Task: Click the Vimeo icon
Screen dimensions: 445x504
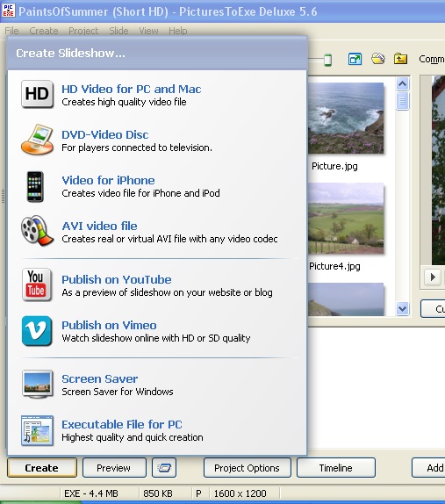Action: point(37,331)
